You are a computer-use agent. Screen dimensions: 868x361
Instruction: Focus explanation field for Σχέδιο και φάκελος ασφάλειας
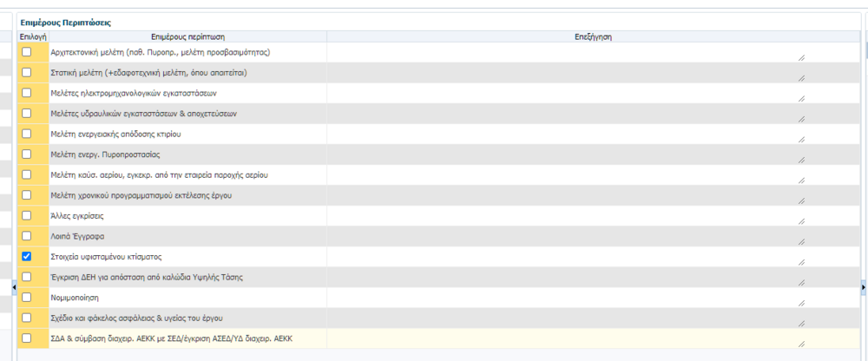point(566,318)
